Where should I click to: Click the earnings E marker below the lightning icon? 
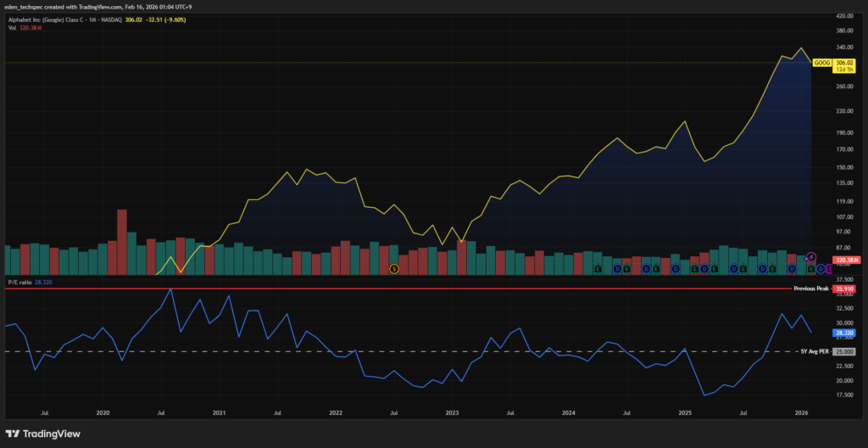click(x=811, y=269)
